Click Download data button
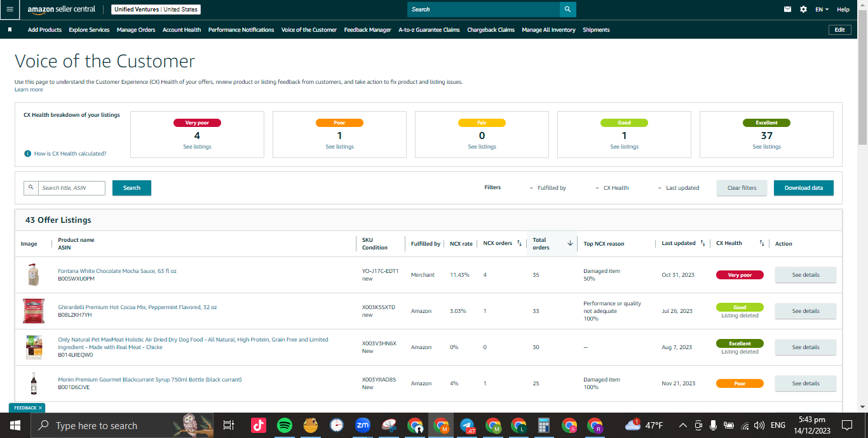This screenshot has height=438, width=868. 803,188
